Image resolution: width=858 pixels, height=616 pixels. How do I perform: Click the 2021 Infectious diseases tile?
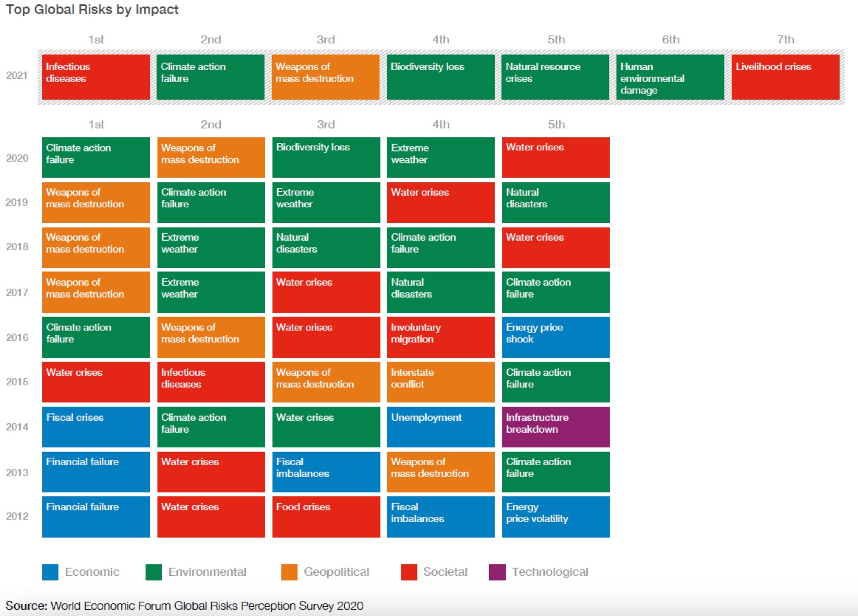pyautogui.click(x=96, y=77)
